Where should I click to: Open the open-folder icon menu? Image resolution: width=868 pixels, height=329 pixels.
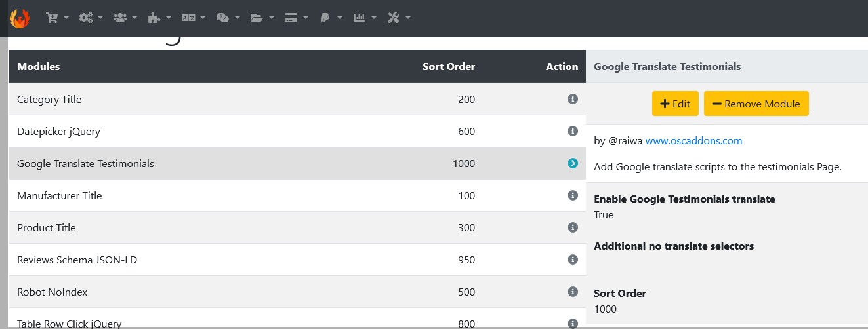point(262,18)
